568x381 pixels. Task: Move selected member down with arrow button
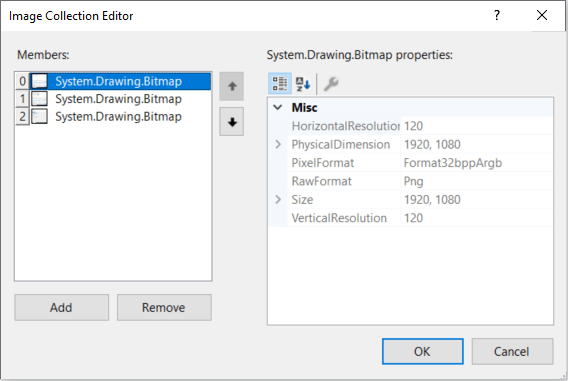(x=231, y=122)
